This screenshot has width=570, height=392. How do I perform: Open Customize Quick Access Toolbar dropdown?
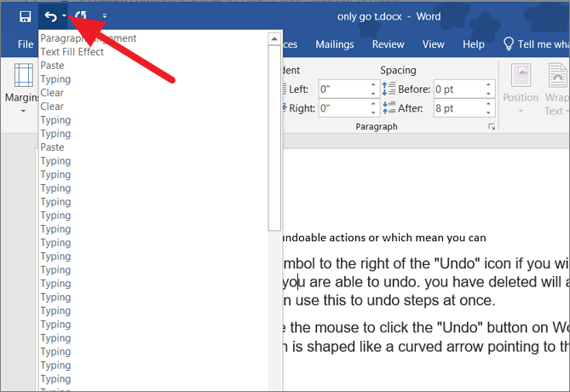tap(105, 15)
